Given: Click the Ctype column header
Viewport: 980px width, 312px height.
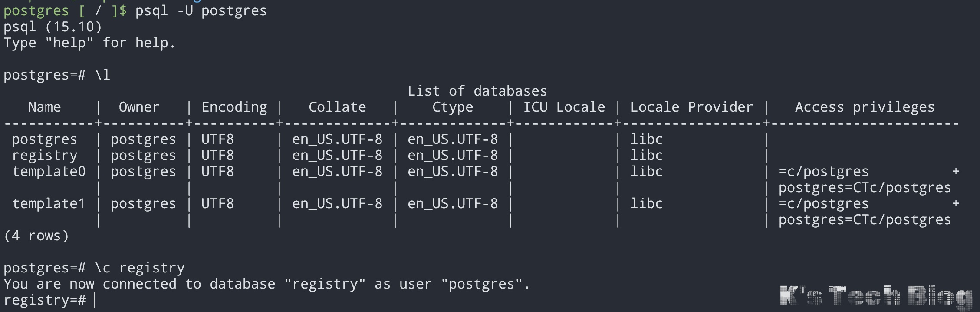Looking at the screenshot, I should [452, 107].
